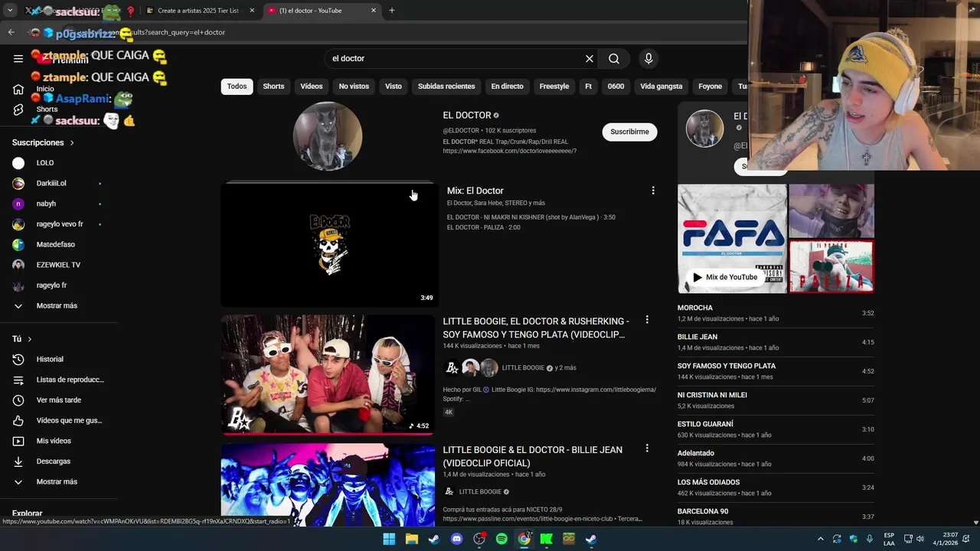Image resolution: width=980 pixels, height=551 pixels.
Task: Open Spotify from the taskbar
Action: 501,539
